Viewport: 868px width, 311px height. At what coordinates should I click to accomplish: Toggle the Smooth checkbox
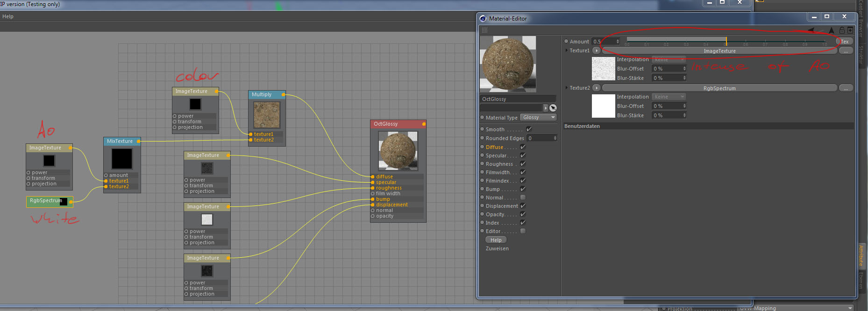pyautogui.click(x=529, y=129)
